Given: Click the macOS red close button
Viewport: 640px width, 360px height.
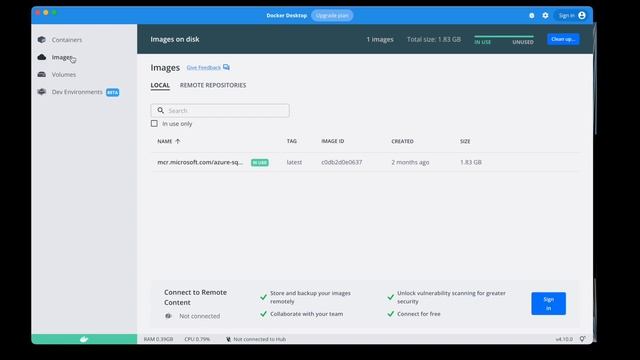Looking at the screenshot, I should click(x=38, y=13).
